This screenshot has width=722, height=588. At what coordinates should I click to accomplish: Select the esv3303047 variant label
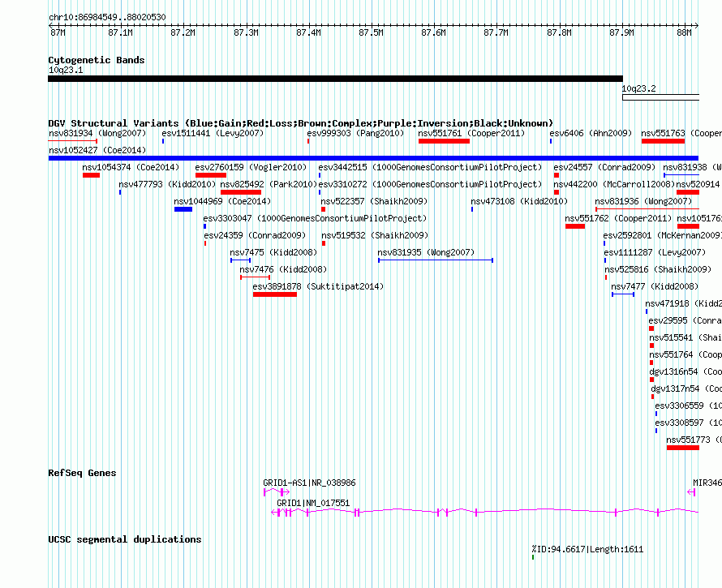315,218
